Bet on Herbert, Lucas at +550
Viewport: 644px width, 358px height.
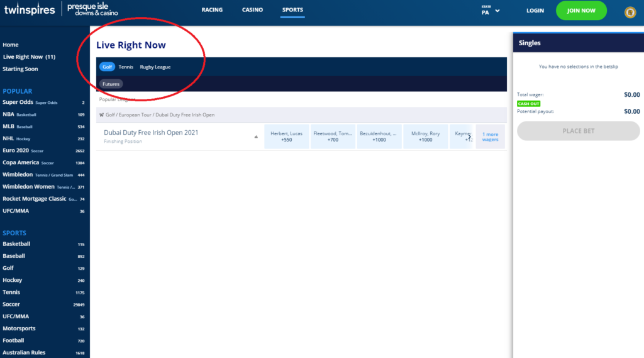point(286,137)
